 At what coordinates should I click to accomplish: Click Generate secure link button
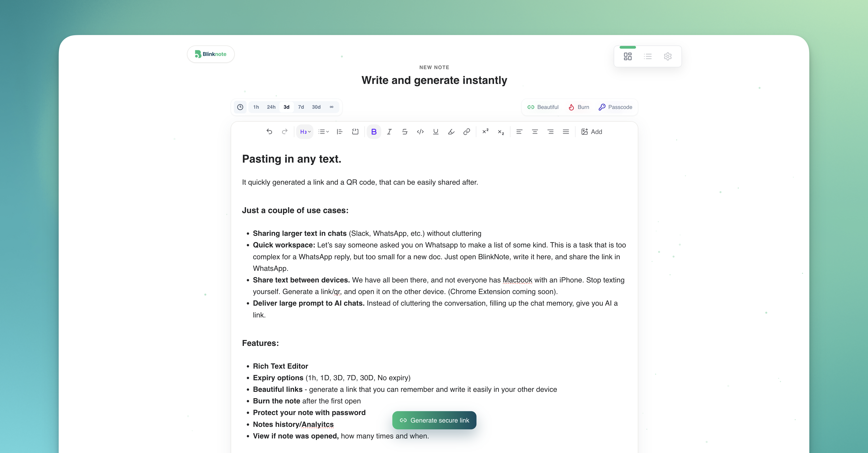click(434, 420)
